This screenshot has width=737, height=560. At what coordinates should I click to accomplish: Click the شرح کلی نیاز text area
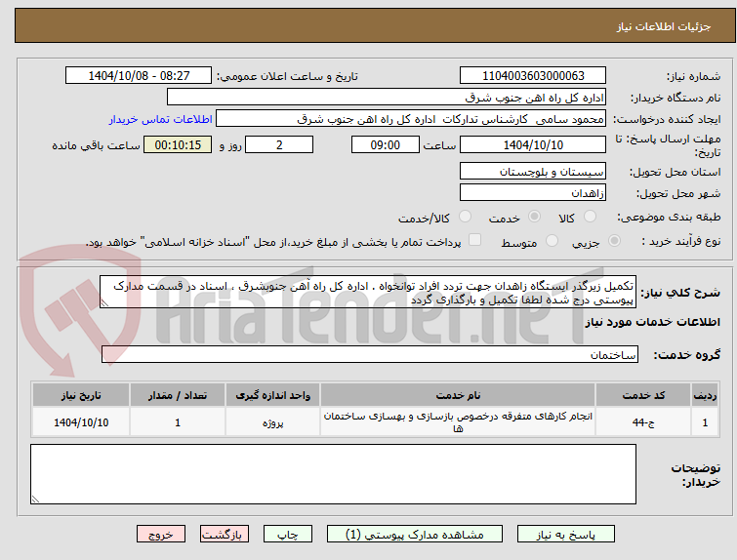(x=368, y=293)
